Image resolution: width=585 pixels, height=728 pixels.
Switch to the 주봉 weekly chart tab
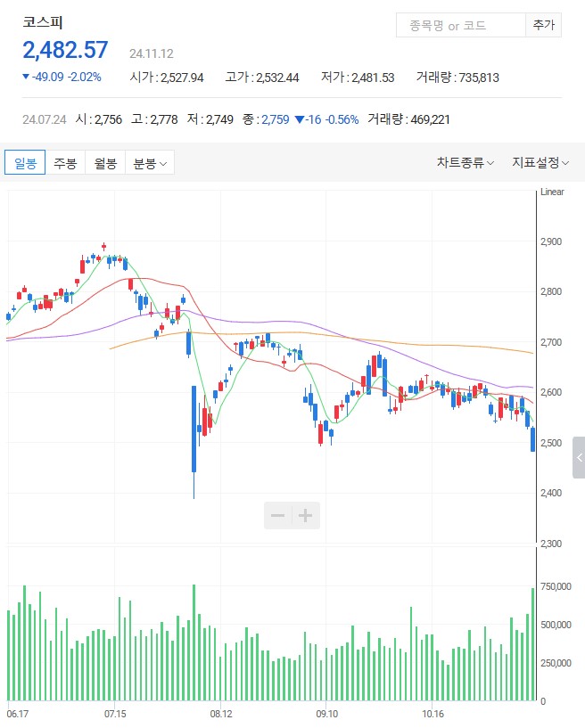[64, 163]
